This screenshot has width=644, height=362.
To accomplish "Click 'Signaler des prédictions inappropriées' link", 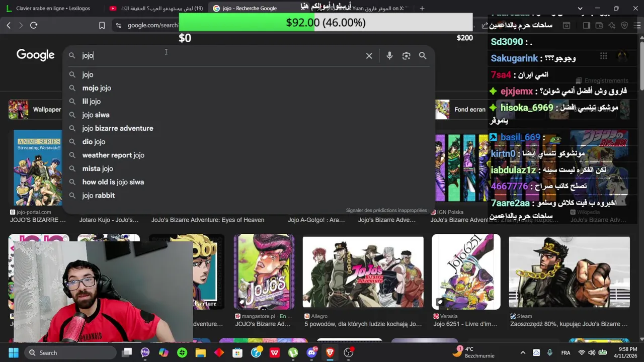I will (386, 210).
